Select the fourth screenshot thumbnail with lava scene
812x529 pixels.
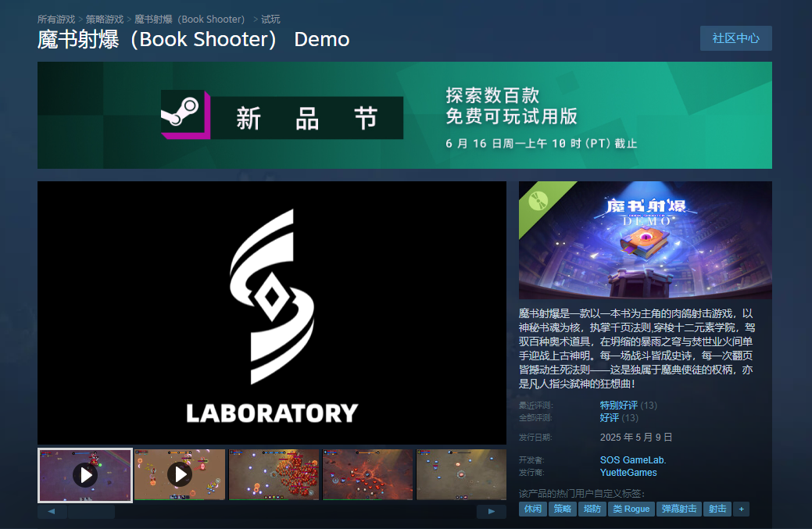(367, 474)
